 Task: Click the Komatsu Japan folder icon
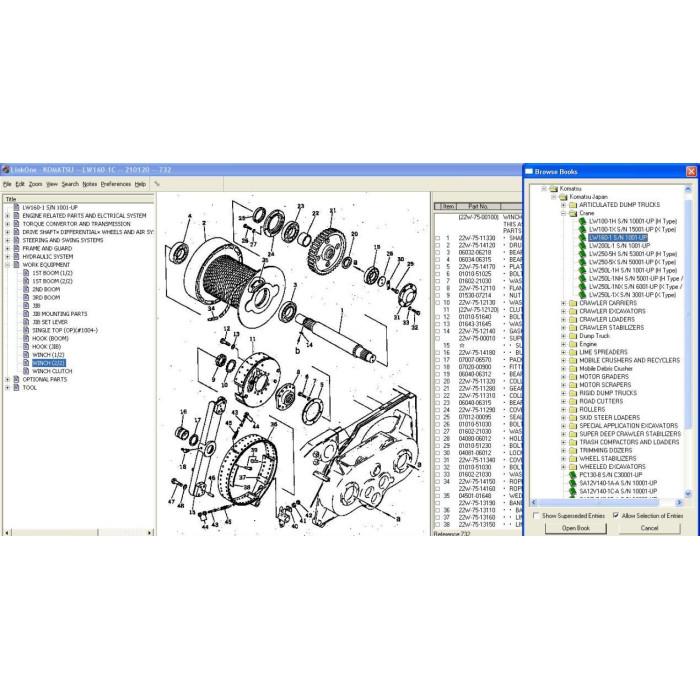[563, 197]
